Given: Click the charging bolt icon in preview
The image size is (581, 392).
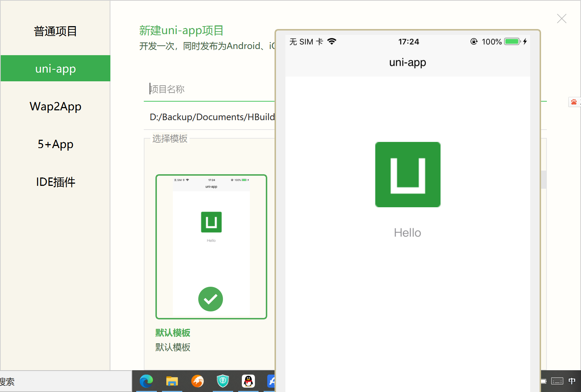Looking at the screenshot, I should (525, 41).
